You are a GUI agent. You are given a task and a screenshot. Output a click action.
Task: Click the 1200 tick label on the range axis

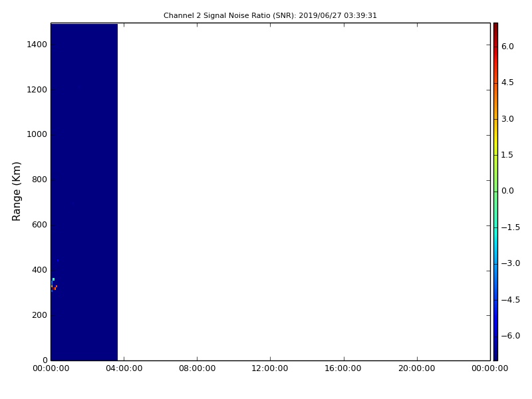pos(37,90)
